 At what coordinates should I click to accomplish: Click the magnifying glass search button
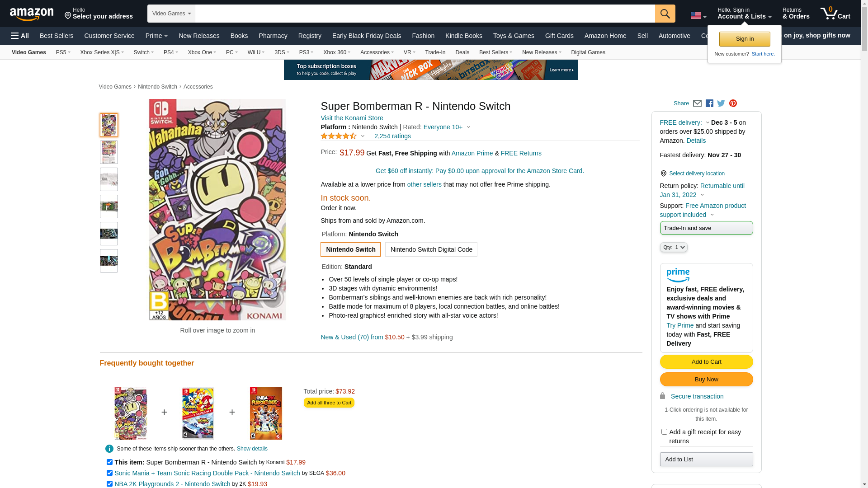pos(665,14)
